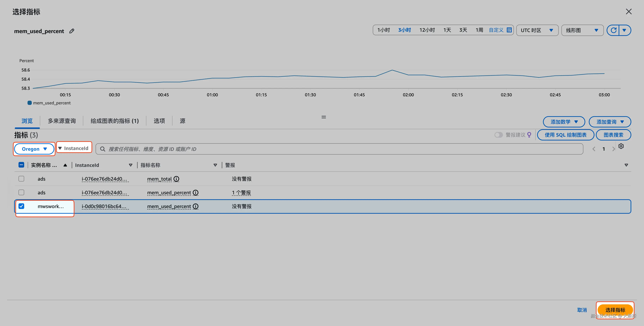Uncheck the mwswork mem_used_percent row

(22, 206)
